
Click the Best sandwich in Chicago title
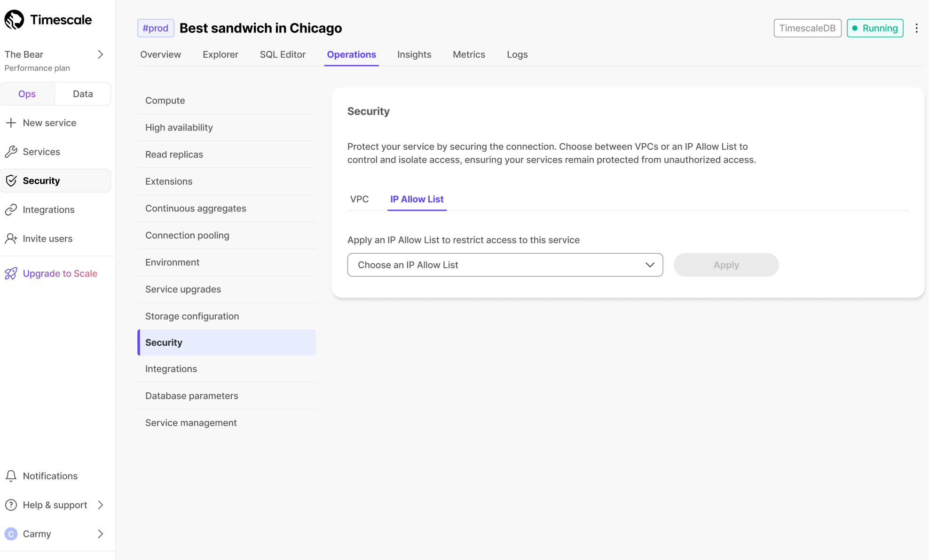pyautogui.click(x=261, y=28)
